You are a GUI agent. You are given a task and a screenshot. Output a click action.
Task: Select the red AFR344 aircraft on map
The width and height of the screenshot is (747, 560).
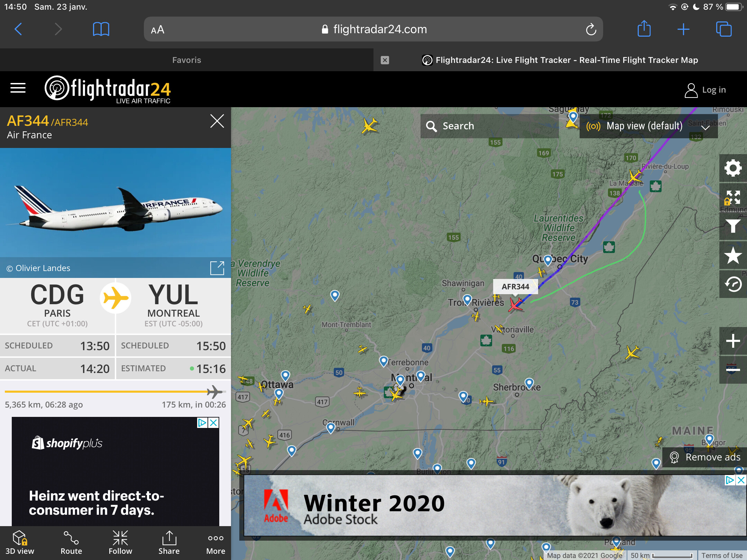click(x=515, y=305)
